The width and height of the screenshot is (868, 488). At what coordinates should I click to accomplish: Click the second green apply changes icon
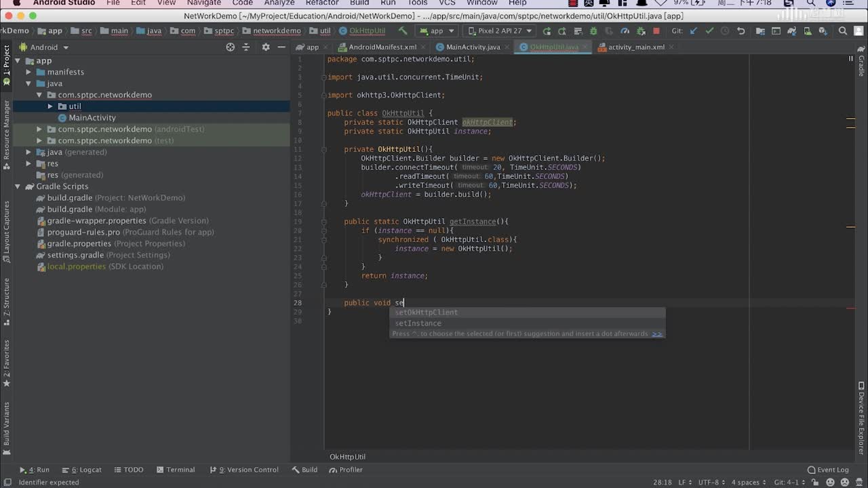tap(562, 30)
